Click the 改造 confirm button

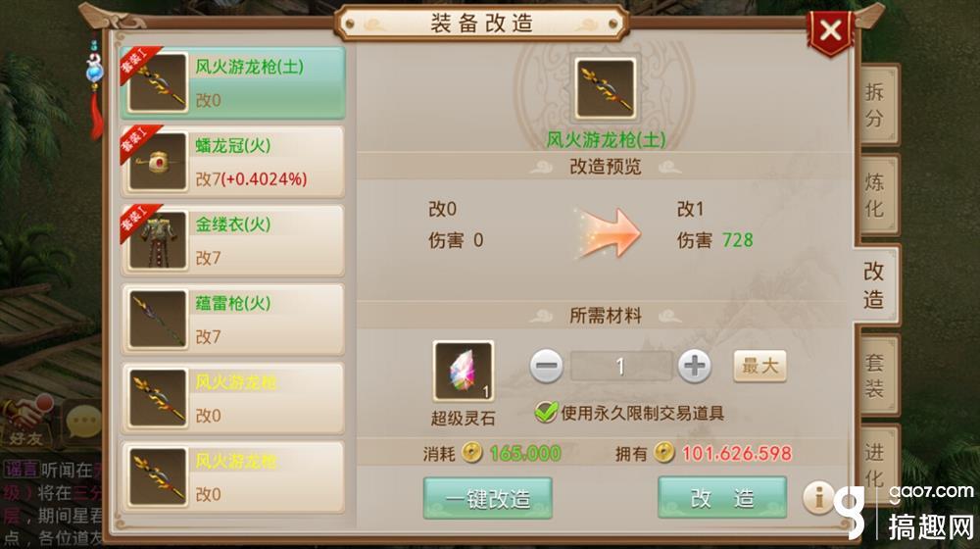[x=722, y=498]
